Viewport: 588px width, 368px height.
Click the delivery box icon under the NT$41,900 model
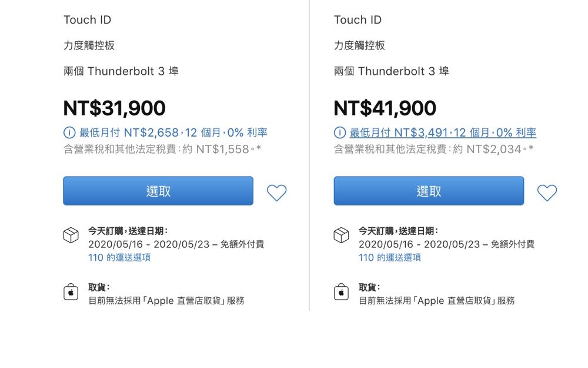click(341, 235)
